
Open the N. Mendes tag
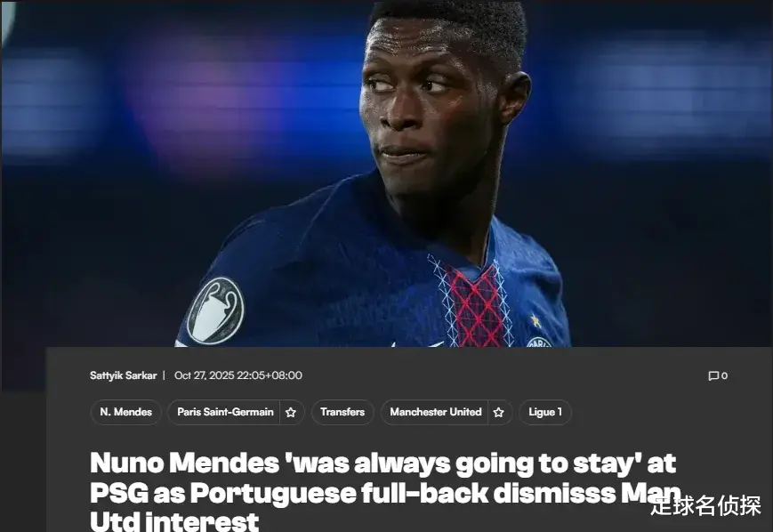pyautogui.click(x=125, y=412)
